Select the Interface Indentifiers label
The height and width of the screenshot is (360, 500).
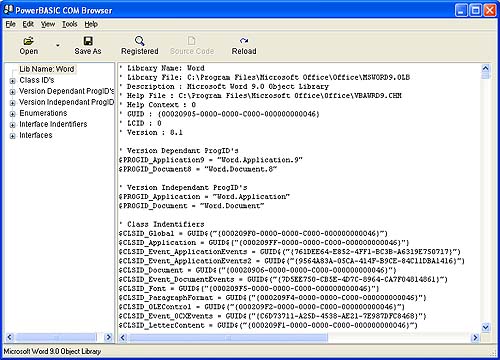tap(53, 124)
